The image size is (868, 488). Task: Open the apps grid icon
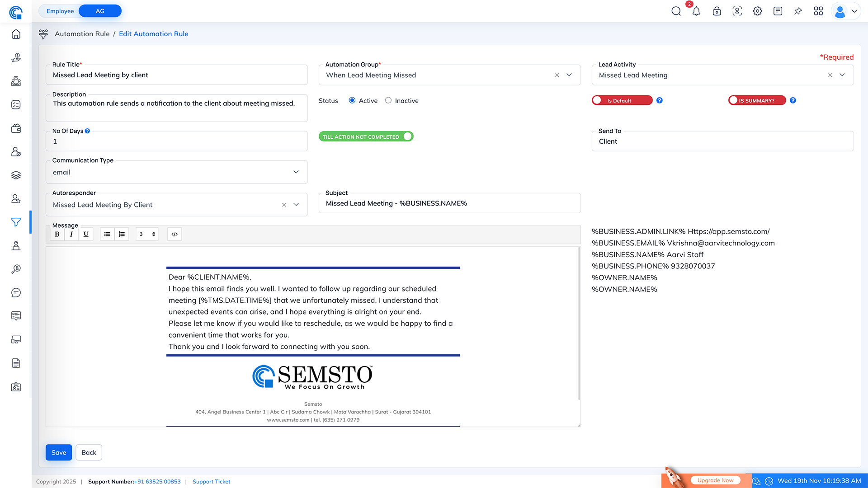(818, 11)
